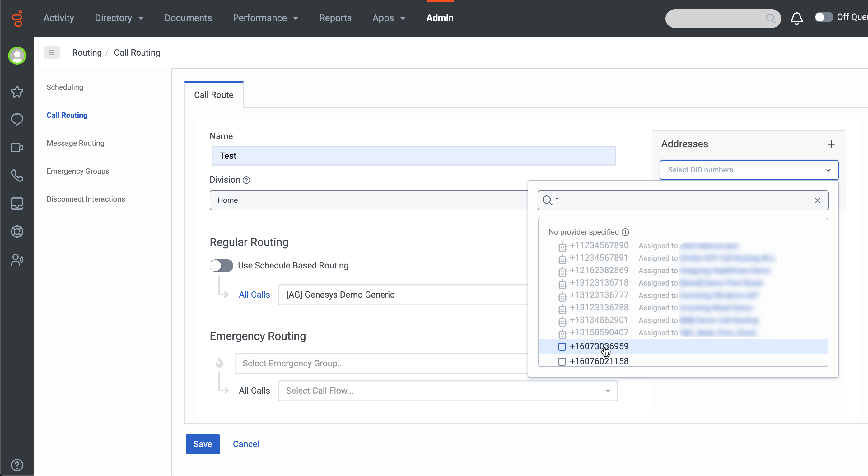Open the Reports menu item
868x476 pixels.
click(335, 18)
